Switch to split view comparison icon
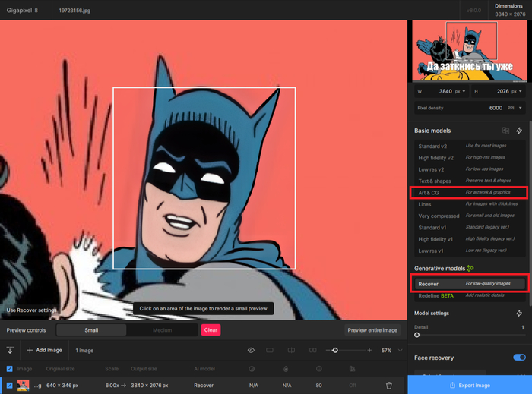532x394 pixels. [290, 350]
